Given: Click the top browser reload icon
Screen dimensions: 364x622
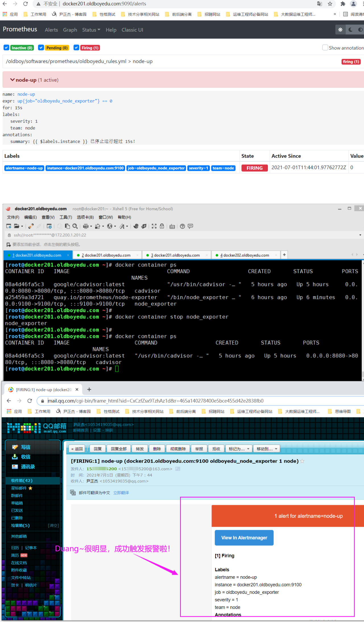Looking at the screenshot, I should 26,4.
